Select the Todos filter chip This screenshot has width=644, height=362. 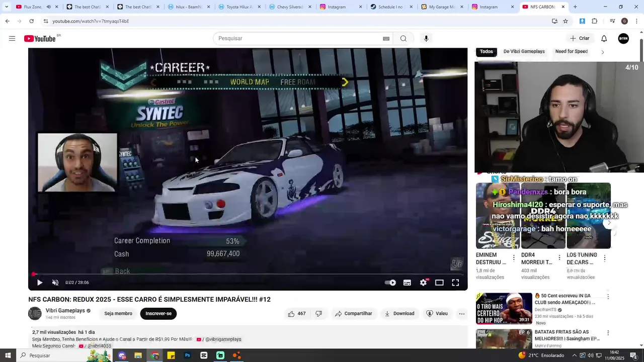pos(486,51)
